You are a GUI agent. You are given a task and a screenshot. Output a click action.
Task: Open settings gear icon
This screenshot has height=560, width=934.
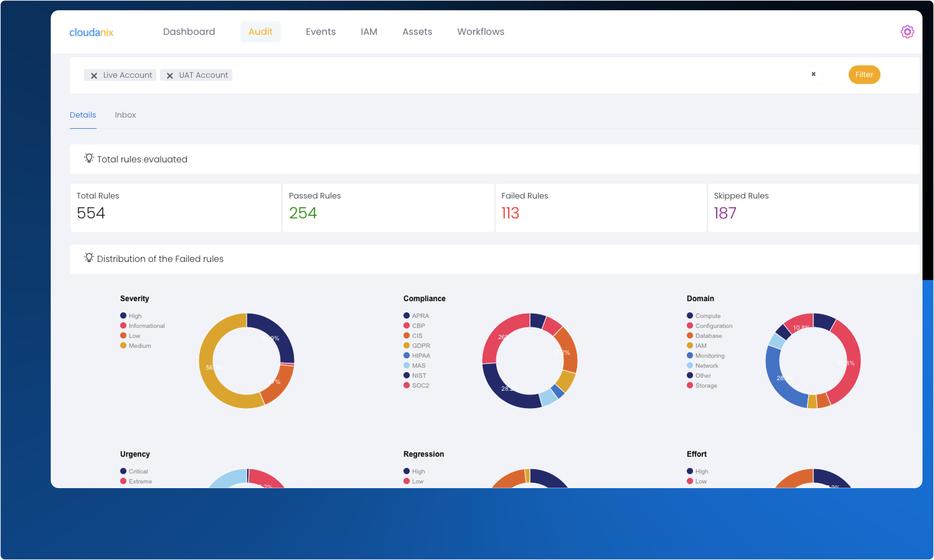pyautogui.click(x=907, y=32)
